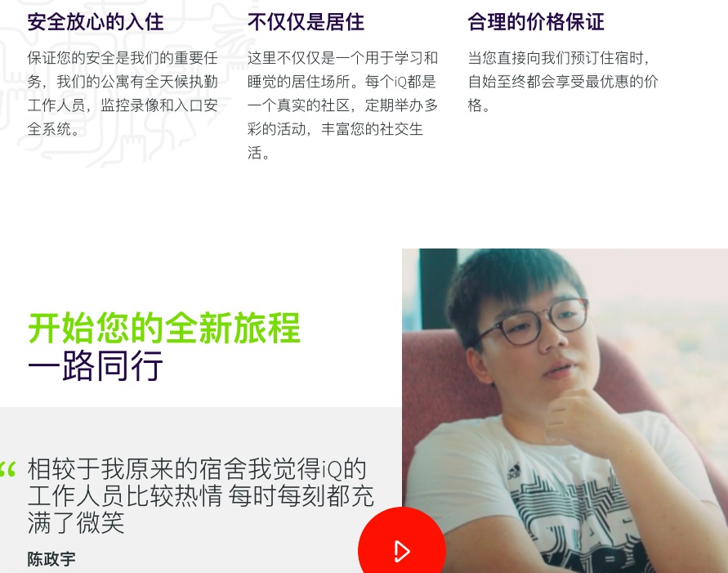The image size is (728, 573).
Task: Select the 安全放心的入住 heading
Action: [96, 22]
